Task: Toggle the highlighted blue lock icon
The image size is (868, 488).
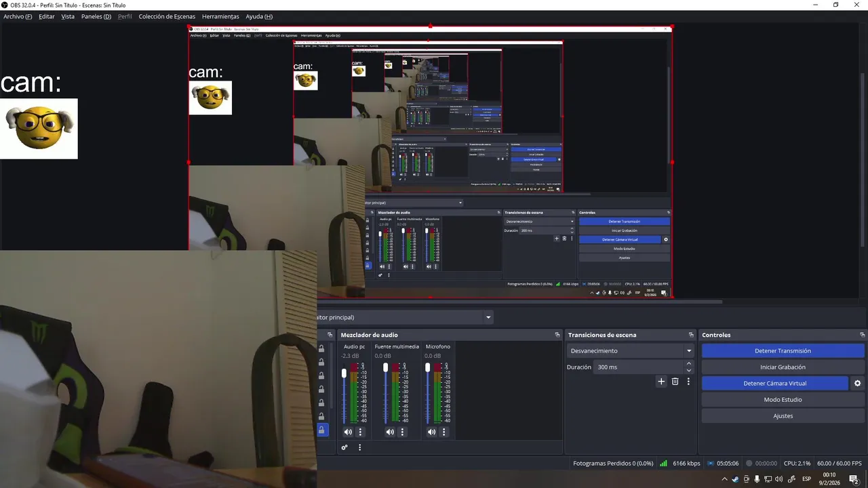Action: 321,430
